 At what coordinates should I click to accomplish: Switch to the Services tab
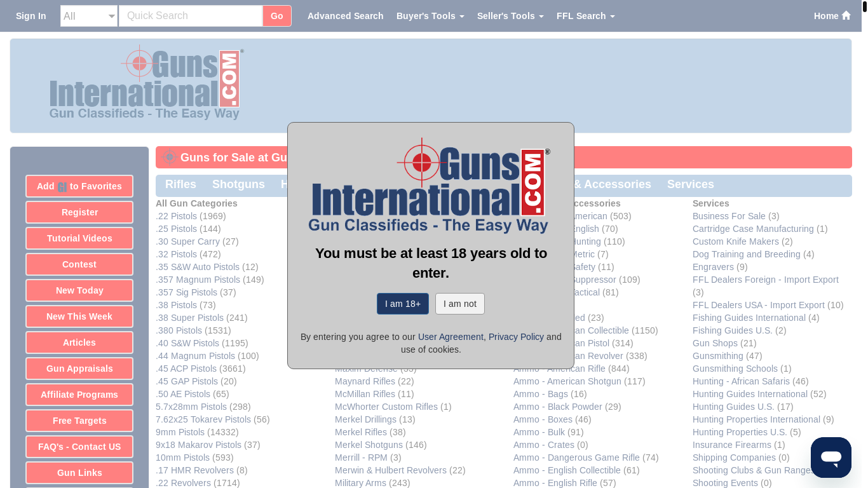click(x=690, y=184)
